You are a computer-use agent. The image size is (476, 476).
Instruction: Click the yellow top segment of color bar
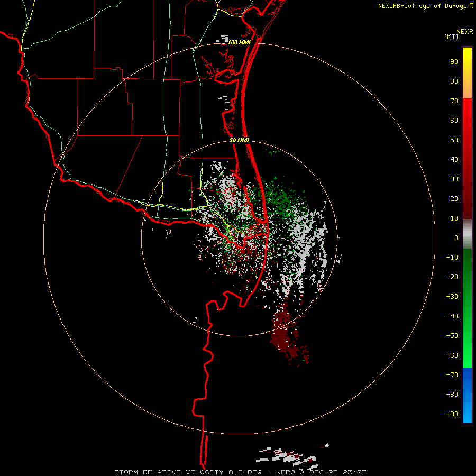tap(467, 73)
